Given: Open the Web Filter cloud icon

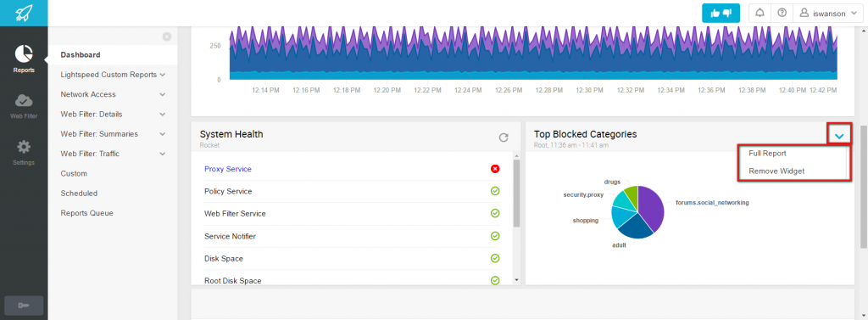Looking at the screenshot, I should click(x=24, y=100).
